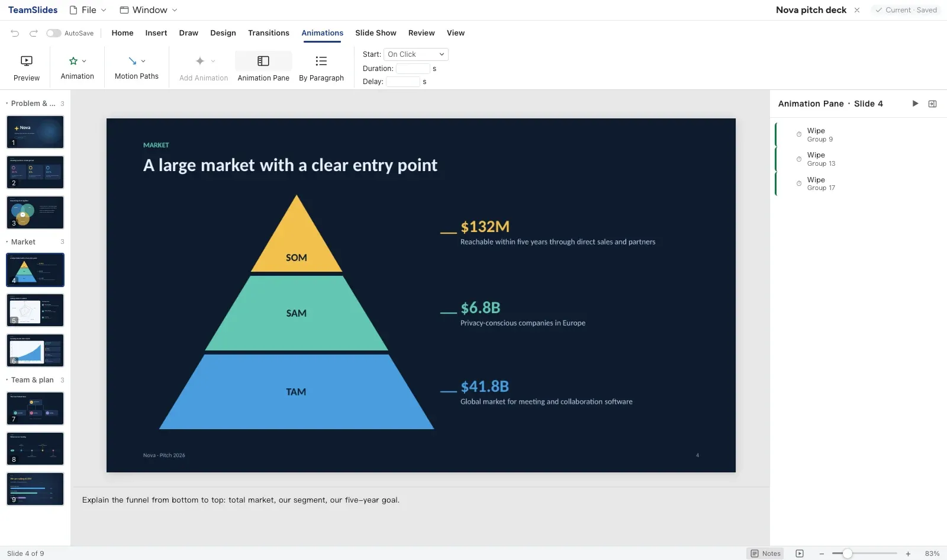Image resolution: width=947 pixels, height=560 pixels.
Task: Select the Wipe Group 9 animation
Action: click(858, 134)
